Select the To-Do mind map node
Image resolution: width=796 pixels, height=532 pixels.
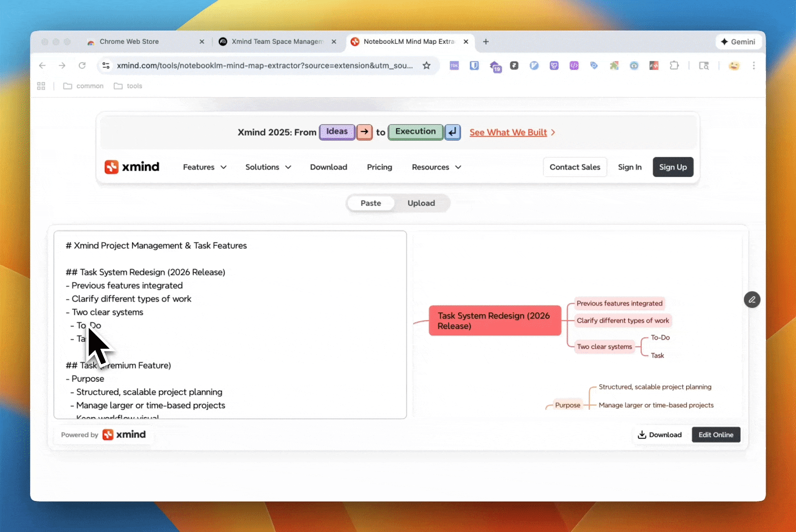pyautogui.click(x=660, y=337)
